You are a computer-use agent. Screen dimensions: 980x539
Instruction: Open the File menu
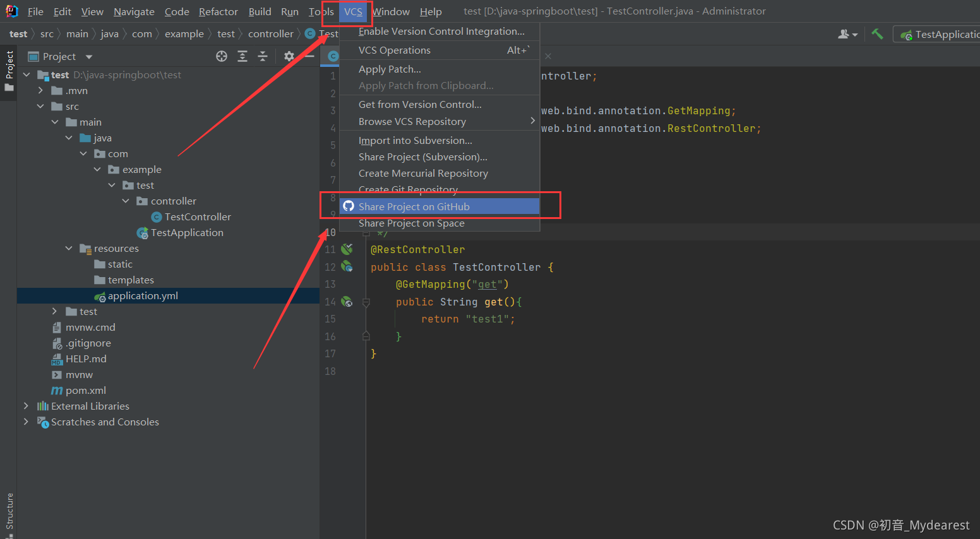35,11
